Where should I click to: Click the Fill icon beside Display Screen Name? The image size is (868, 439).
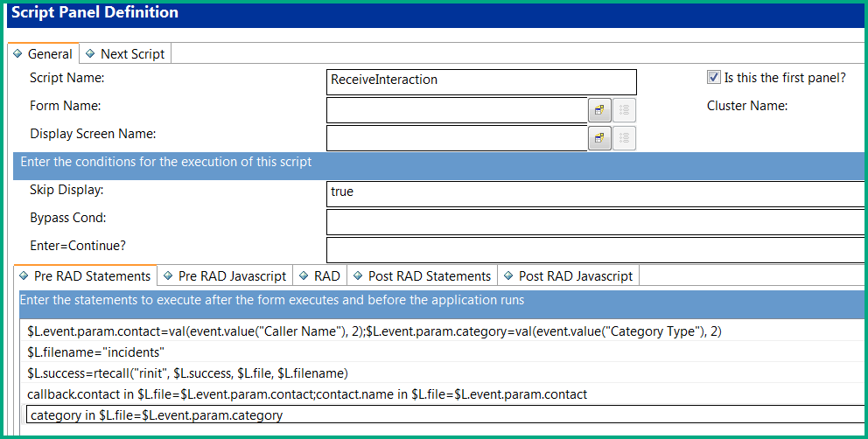[599, 138]
